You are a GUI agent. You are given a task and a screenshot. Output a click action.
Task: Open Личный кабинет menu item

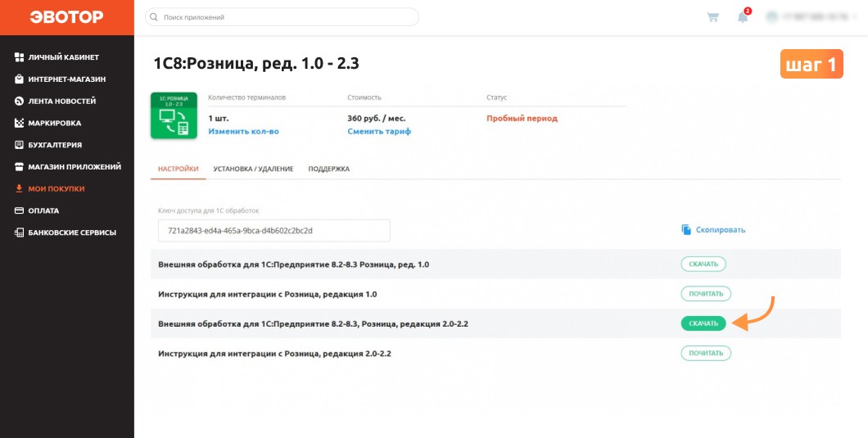[64, 57]
